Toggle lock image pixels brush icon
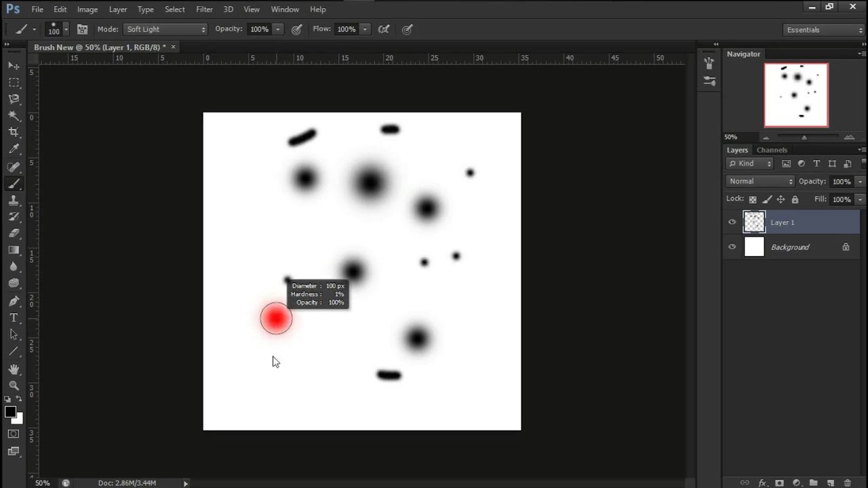868x488 pixels. point(767,199)
